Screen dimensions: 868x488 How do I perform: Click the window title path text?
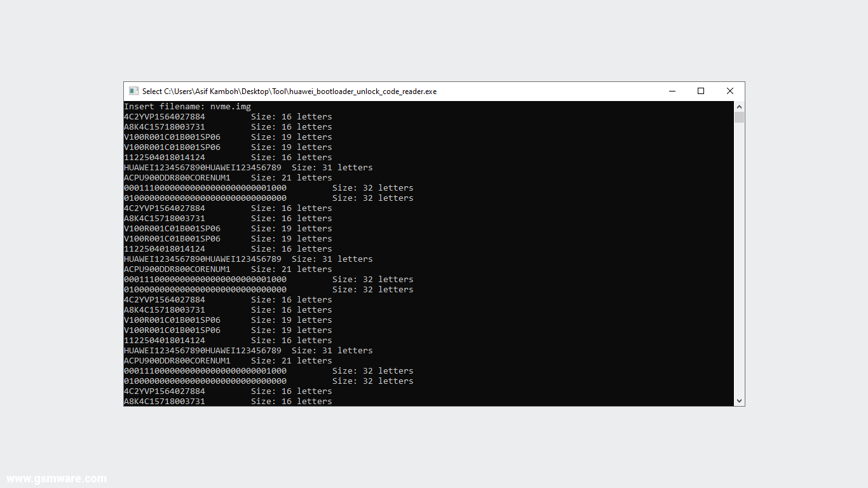289,91
